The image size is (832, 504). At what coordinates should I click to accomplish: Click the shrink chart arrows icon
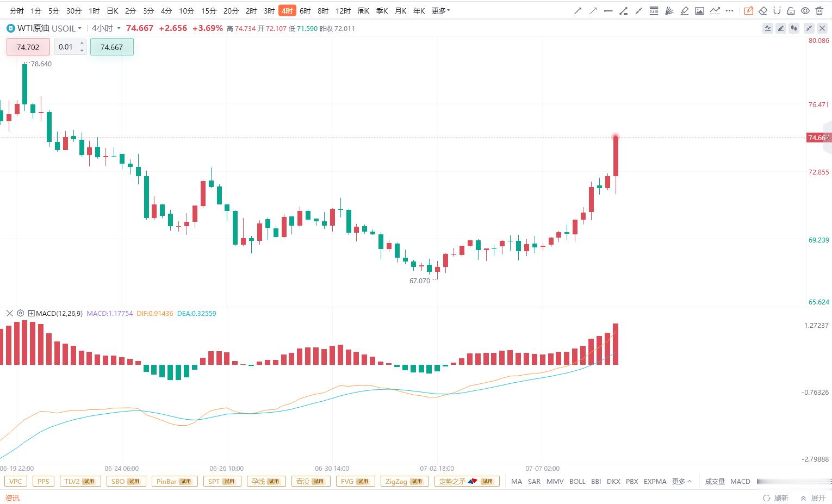[x=809, y=28]
